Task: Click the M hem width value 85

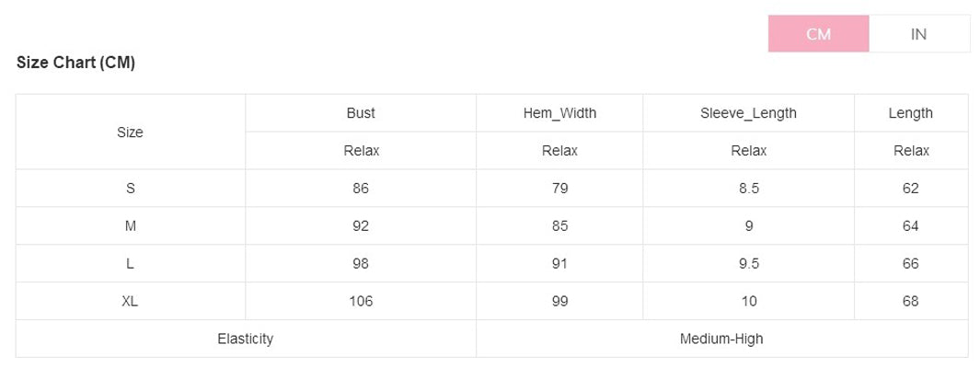Action: click(x=560, y=225)
